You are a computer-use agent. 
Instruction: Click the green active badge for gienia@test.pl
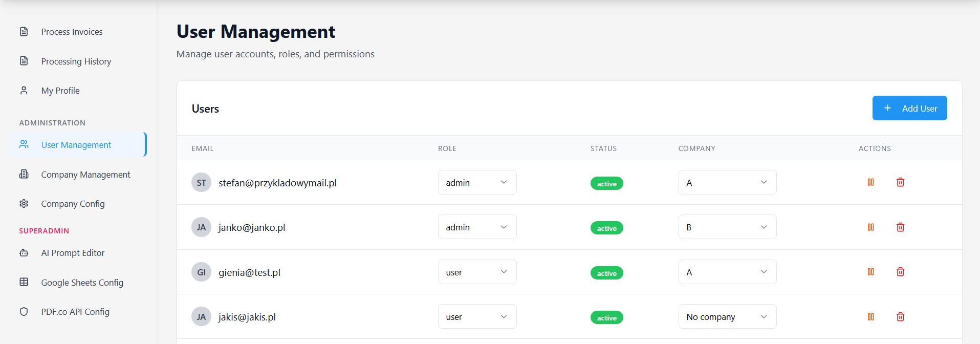(x=606, y=273)
